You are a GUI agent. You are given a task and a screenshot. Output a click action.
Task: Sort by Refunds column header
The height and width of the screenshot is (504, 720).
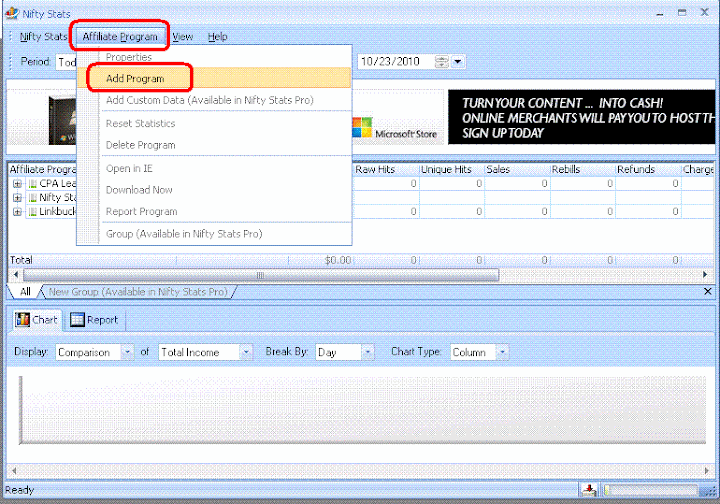pyautogui.click(x=648, y=169)
